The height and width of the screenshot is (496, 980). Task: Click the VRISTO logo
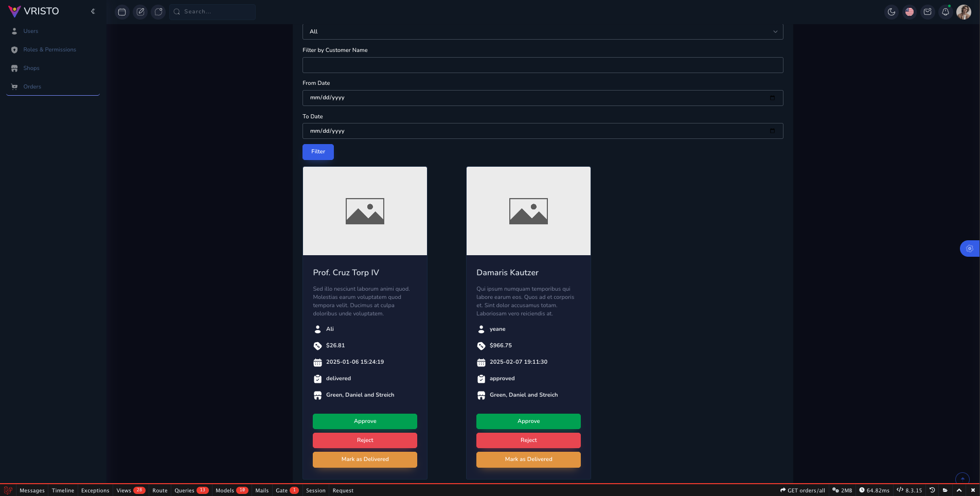33,11
